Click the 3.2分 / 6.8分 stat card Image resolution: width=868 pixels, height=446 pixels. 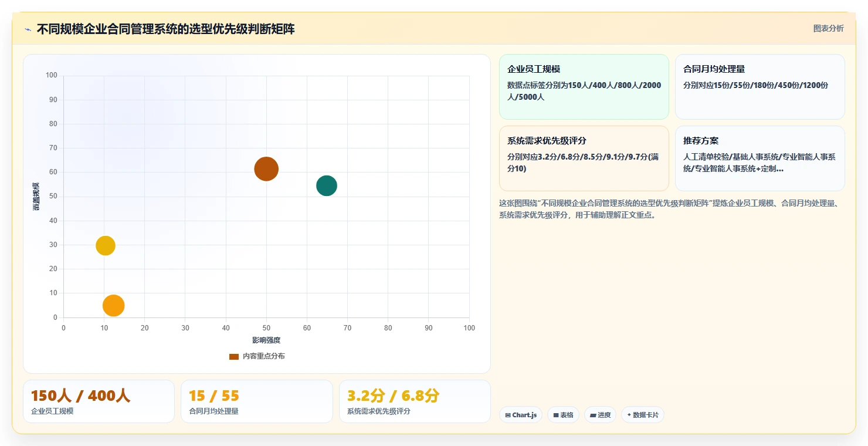pyautogui.click(x=415, y=401)
